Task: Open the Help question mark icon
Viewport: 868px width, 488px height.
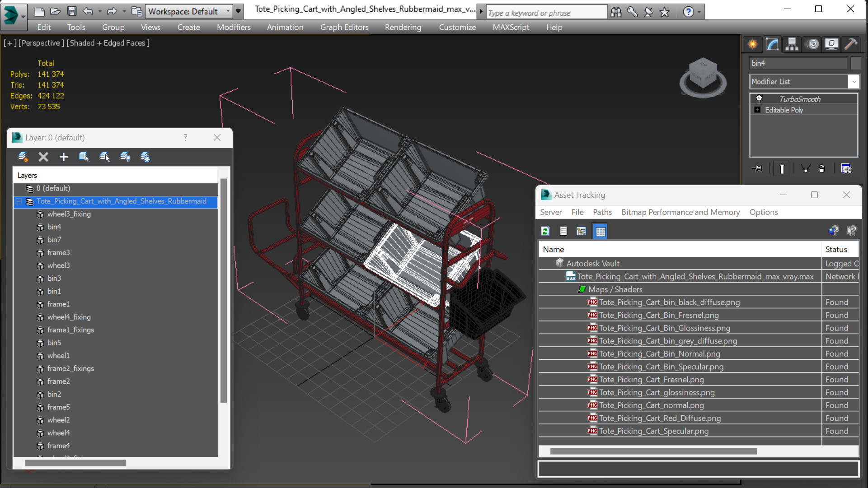Action: 688,12
